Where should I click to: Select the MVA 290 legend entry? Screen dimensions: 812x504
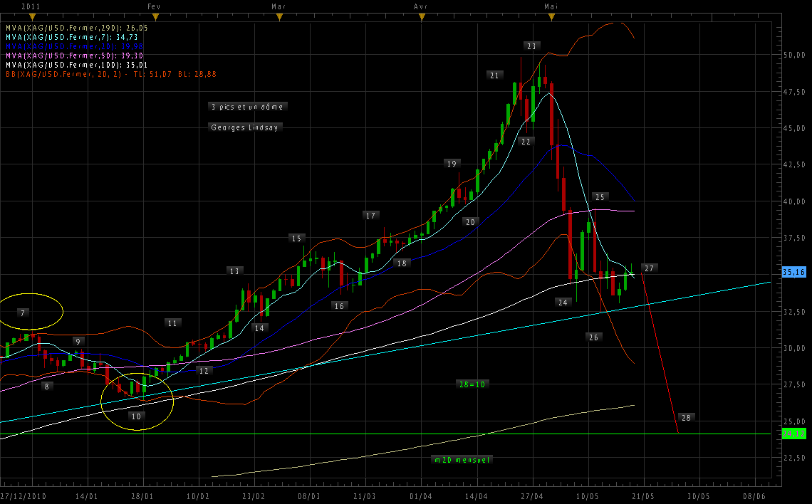pos(71,27)
